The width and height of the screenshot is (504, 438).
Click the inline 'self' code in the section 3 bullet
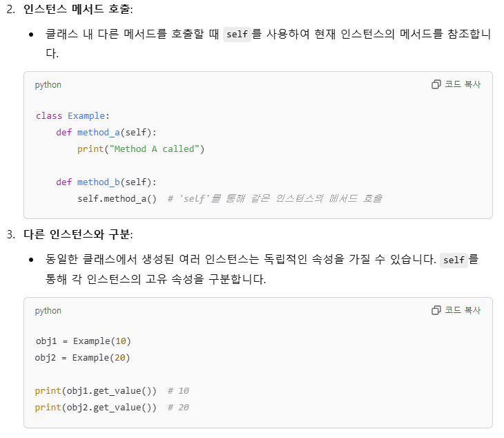tap(454, 260)
